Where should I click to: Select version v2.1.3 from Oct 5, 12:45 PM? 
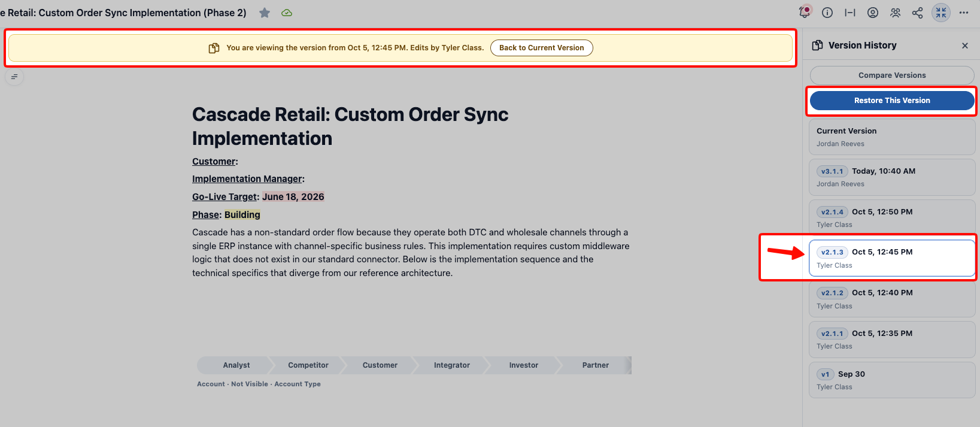892,258
